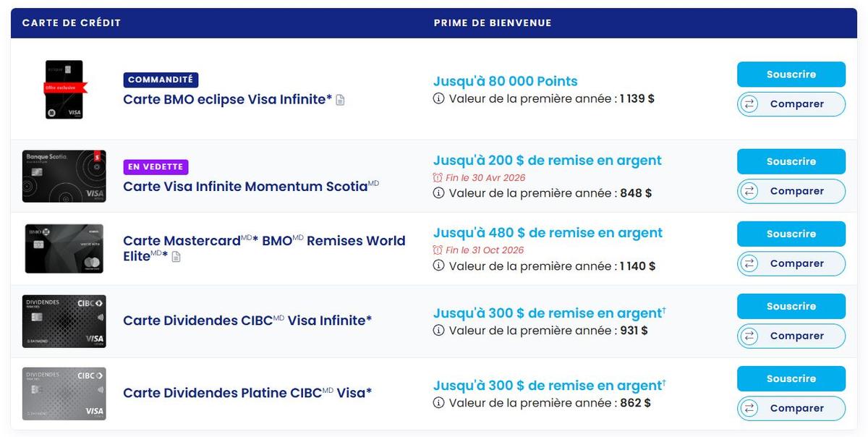The width and height of the screenshot is (868, 437).
Task: Click the Scotia Momentum card thumbnail
Action: point(64,176)
